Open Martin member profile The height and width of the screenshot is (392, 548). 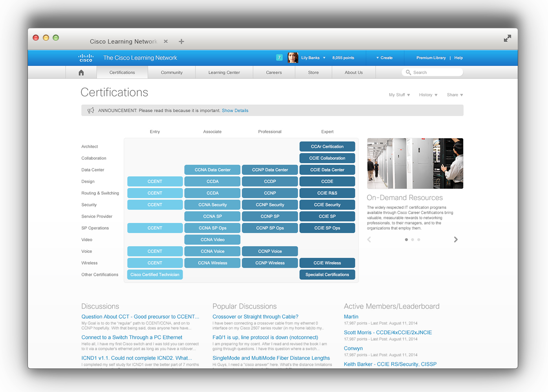(351, 317)
